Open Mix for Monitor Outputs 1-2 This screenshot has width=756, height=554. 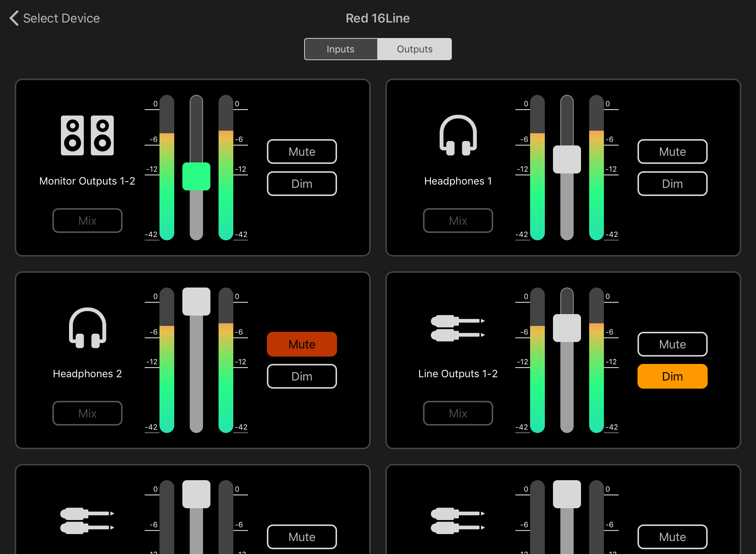(x=87, y=220)
